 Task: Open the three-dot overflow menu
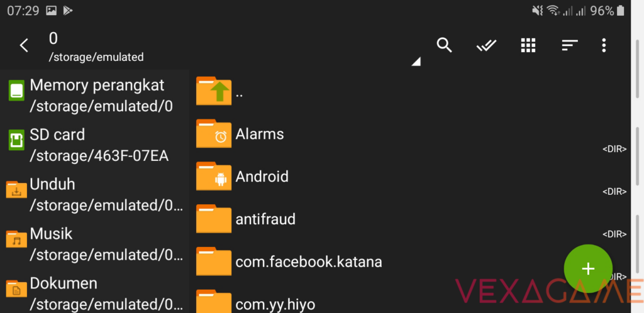pyautogui.click(x=604, y=45)
